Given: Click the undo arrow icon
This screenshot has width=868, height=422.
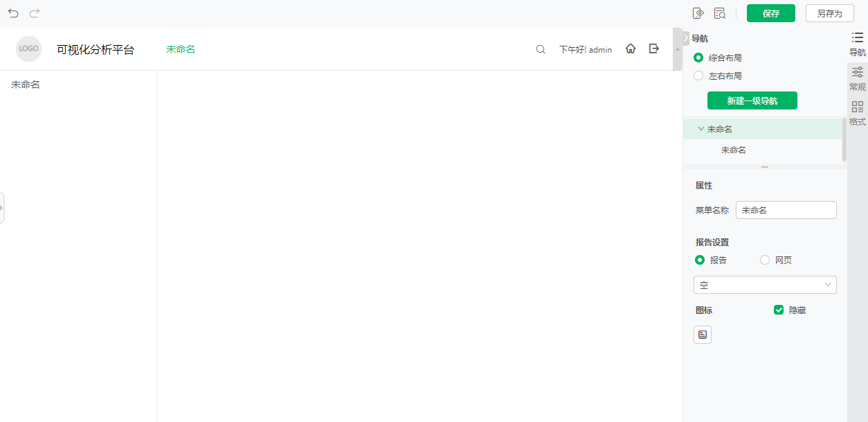Looking at the screenshot, I should 13,13.
